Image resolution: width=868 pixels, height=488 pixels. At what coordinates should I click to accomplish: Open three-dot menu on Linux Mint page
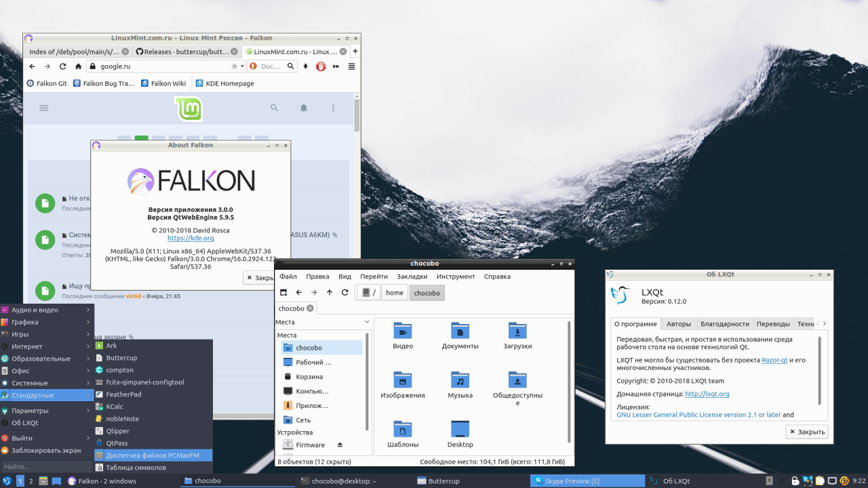tap(333, 108)
